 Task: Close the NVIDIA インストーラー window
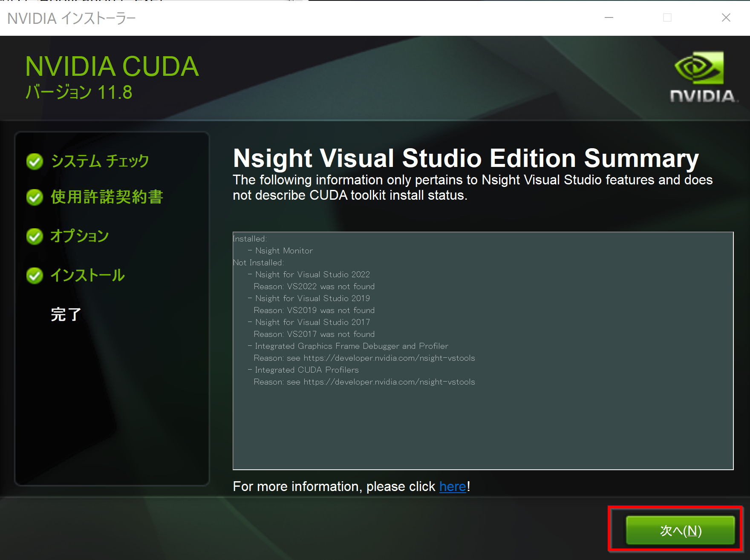[726, 17]
